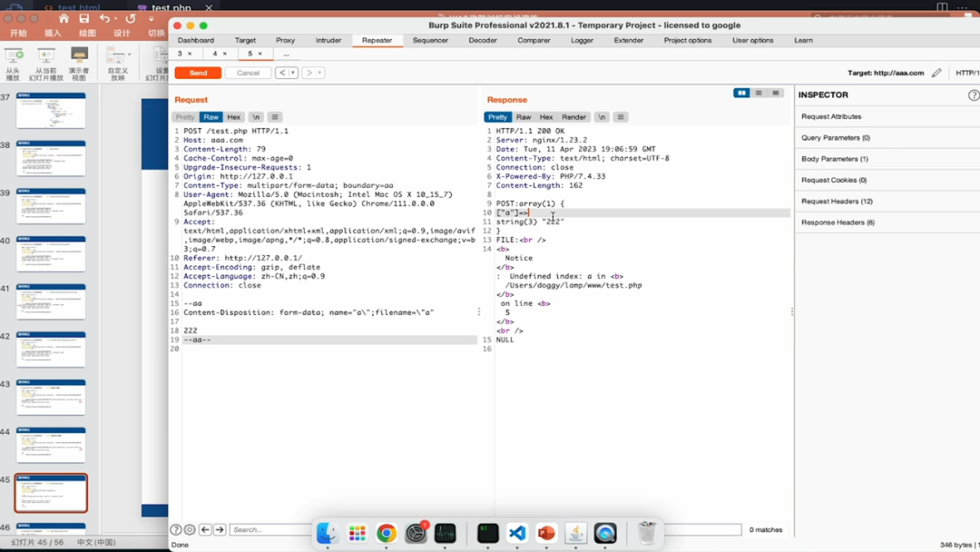
Task: Expand Request Cookies (0) section
Action: [887, 180]
